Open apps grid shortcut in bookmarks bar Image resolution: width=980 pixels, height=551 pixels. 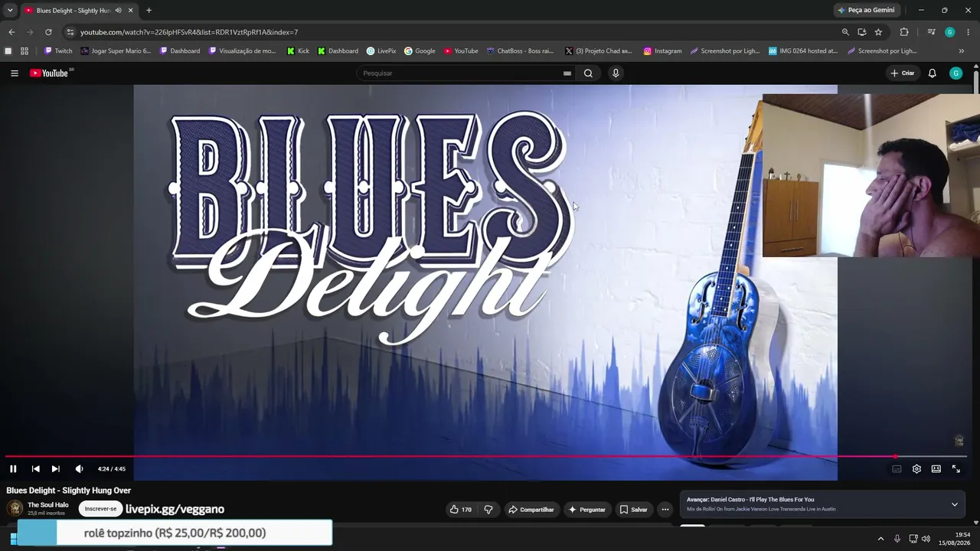pyautogui.click(x=24, y=51)
